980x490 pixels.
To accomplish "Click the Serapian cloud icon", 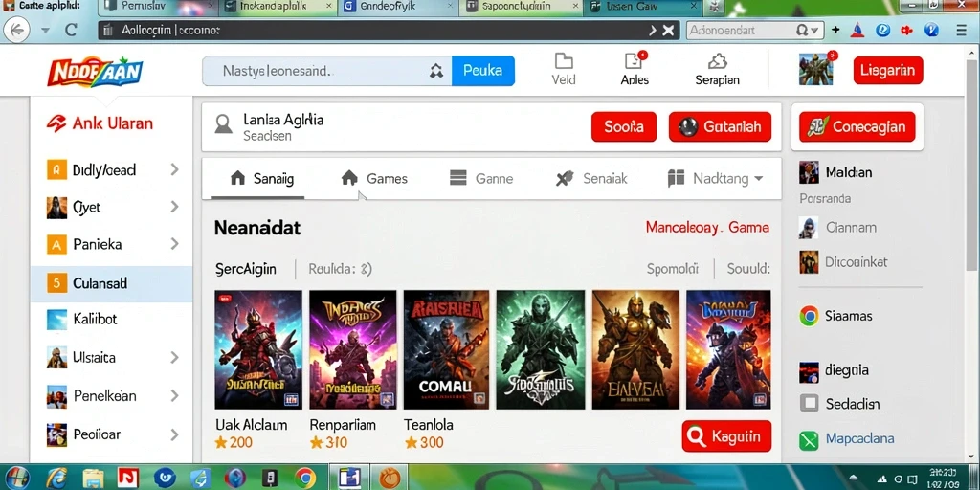I will (717, 60).
